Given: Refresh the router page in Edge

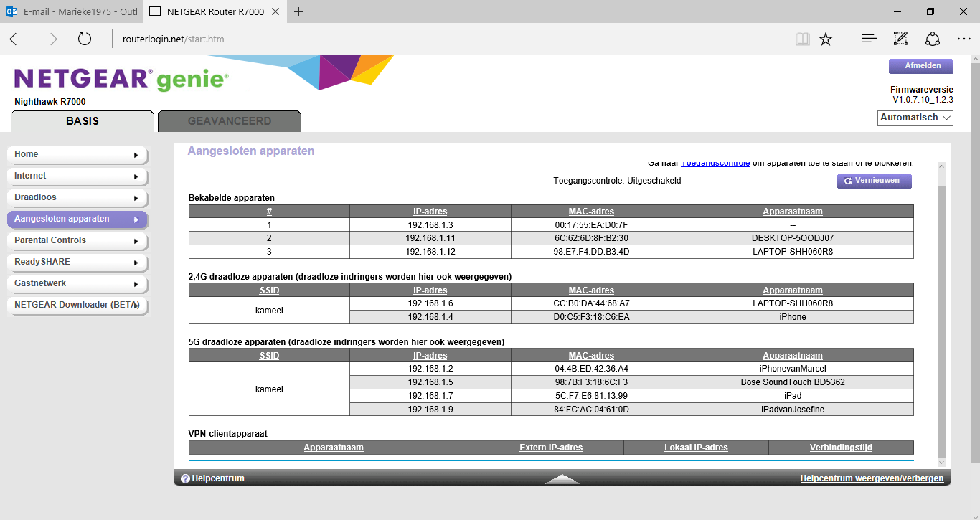Looking at the screenshot, I should click(x=85, y=39).
